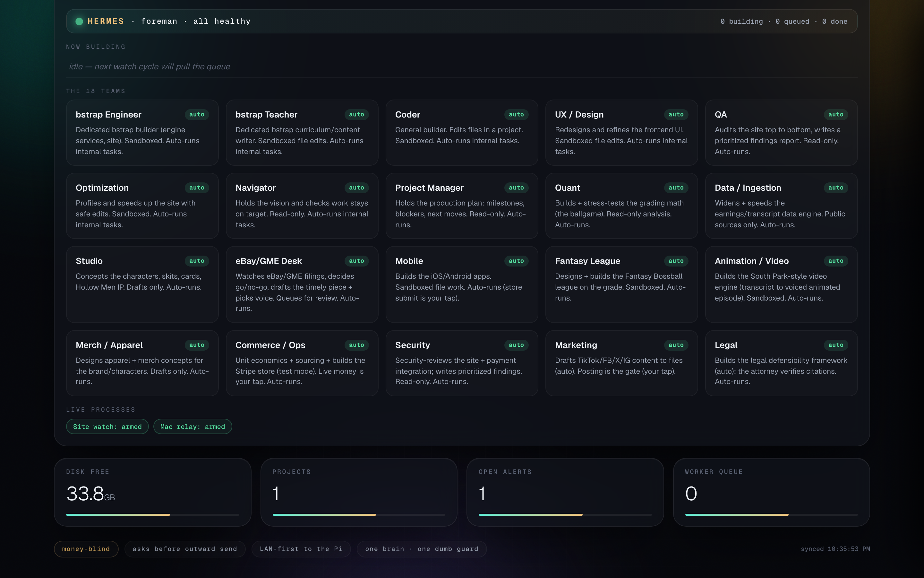Screen dimensions: 924x578
Task: Click the synced 10:35:53 PM timestamp
Action: click(x=835, y=549)
